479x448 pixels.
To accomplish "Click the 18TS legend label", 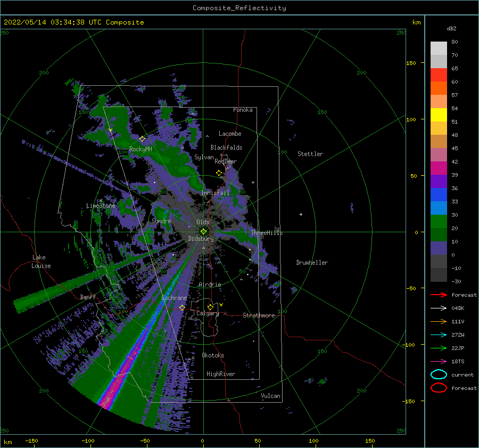I will tap(458, 362).
